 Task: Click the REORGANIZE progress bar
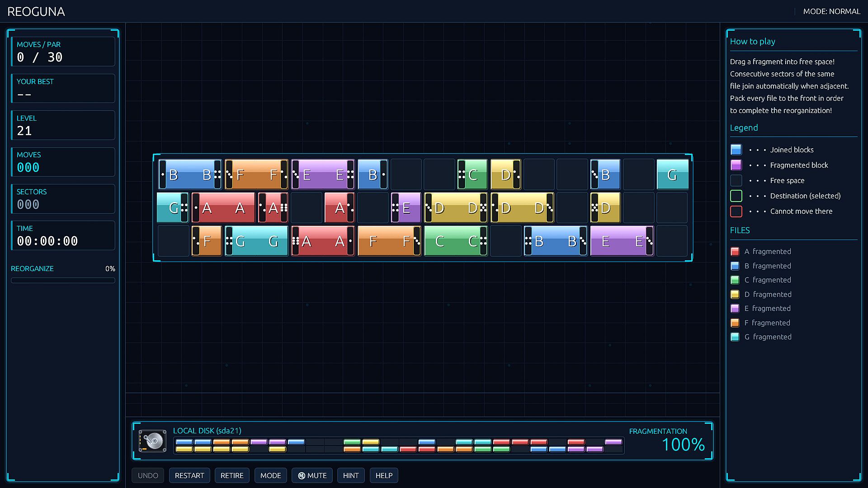(63, 281)
